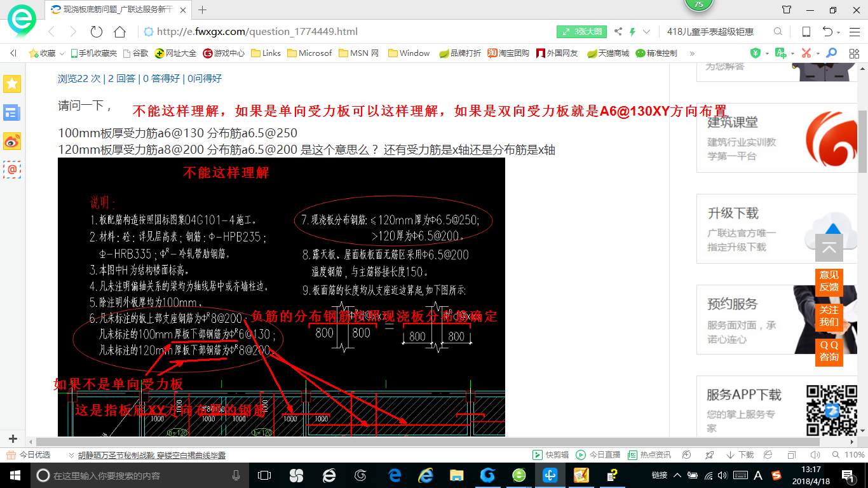Show hidden system tray icons

pos(677,475)
